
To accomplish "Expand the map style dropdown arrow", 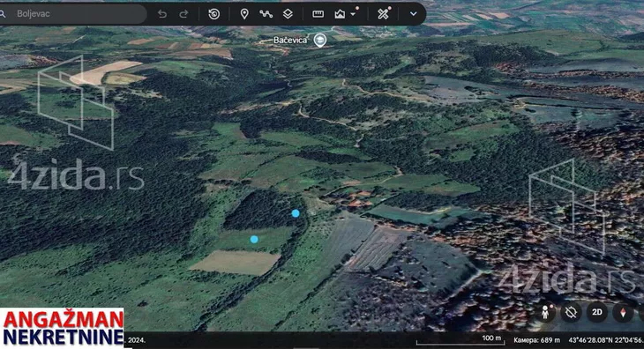I will click(353, 14).
